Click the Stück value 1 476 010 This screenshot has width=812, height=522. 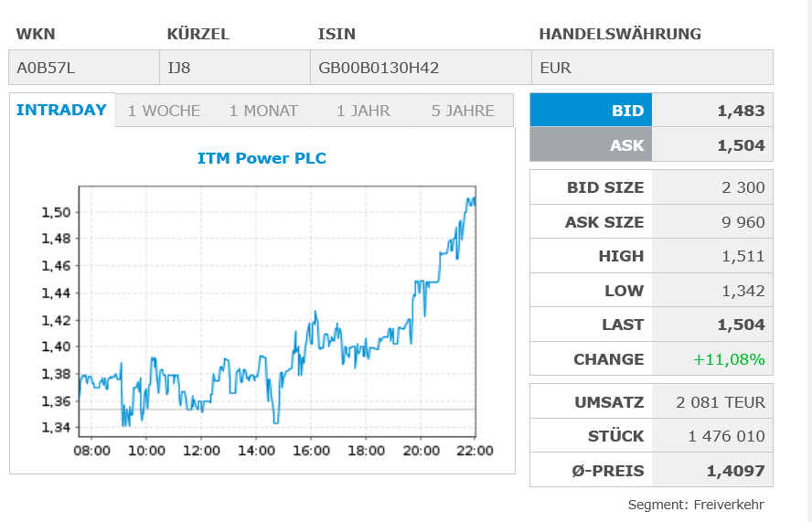[x=727, y=436]
